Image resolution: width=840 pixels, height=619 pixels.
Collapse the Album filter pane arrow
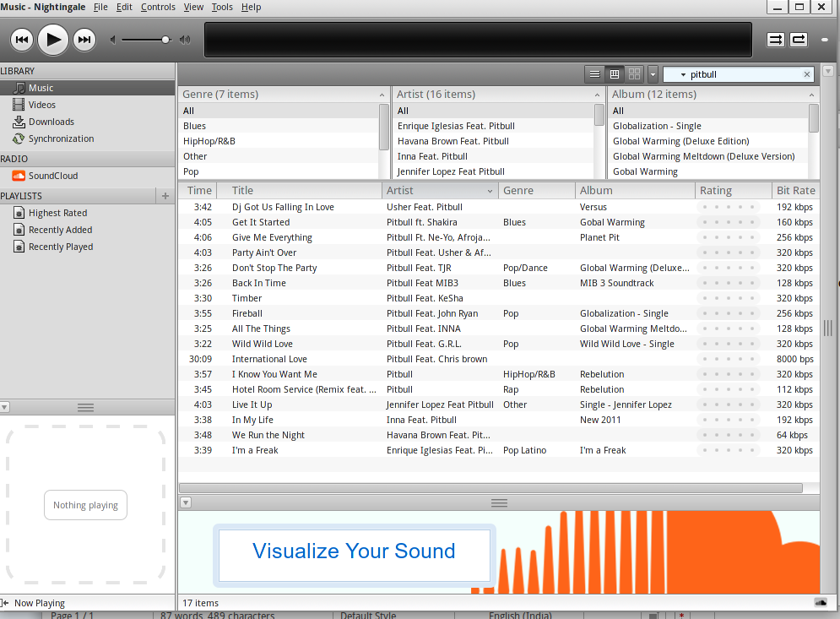pyautogui.click(x=811, y=95)
